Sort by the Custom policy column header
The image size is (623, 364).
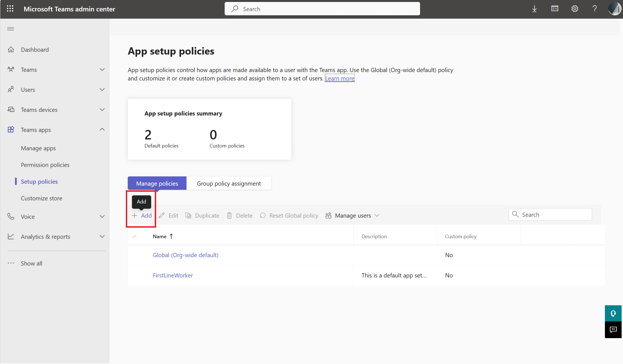pos(461,237)
